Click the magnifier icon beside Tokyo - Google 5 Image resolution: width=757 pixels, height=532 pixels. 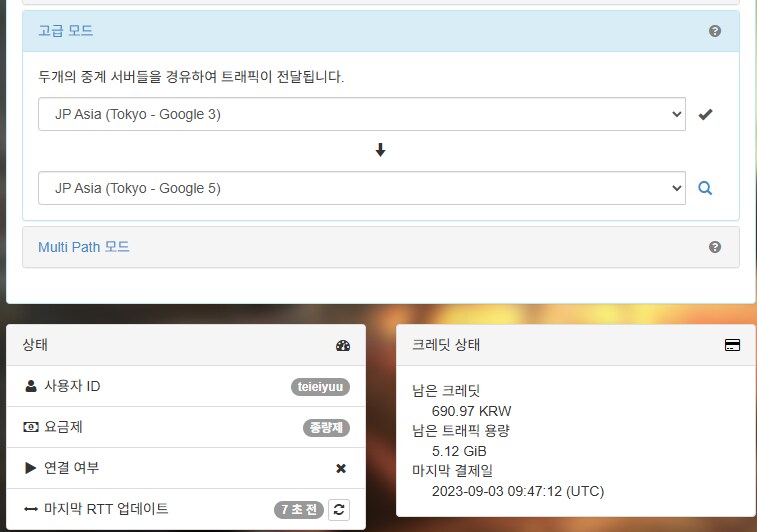pos(705,188)
